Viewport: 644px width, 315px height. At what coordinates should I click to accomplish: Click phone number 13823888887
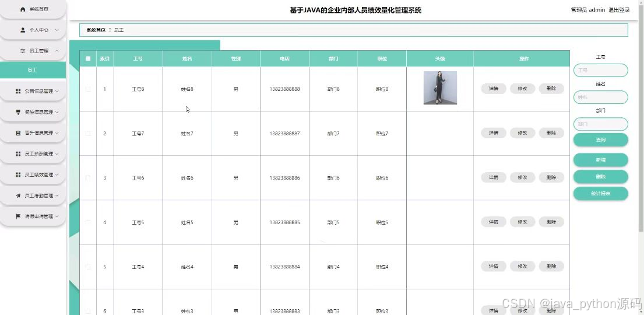[x=284, y=134]
